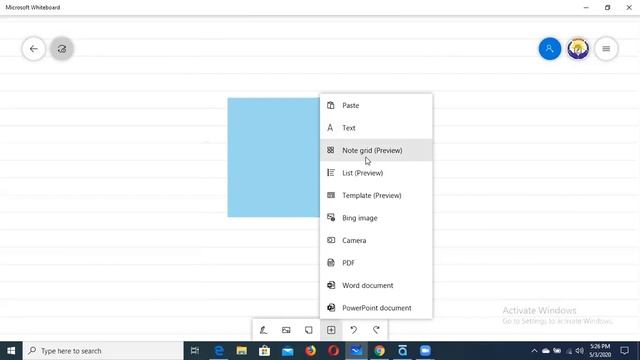Insert a Bing image
The width and height of the screenshot is (640, 360).
coord(376,218)
